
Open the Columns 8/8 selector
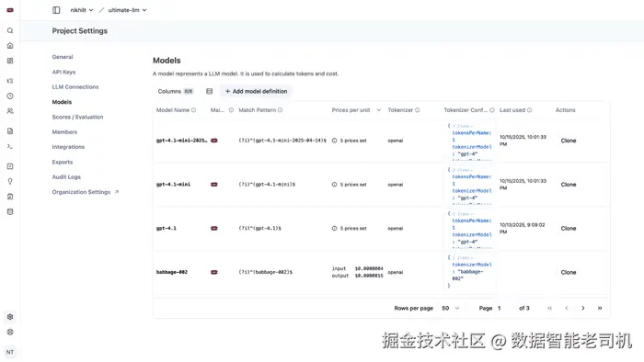[176, 91]
